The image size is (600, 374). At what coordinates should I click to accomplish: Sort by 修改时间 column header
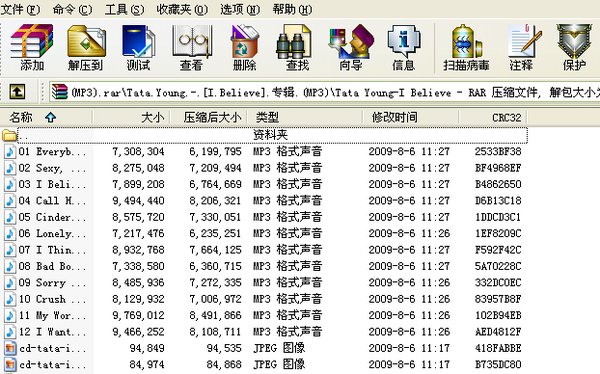click(411, 118)
